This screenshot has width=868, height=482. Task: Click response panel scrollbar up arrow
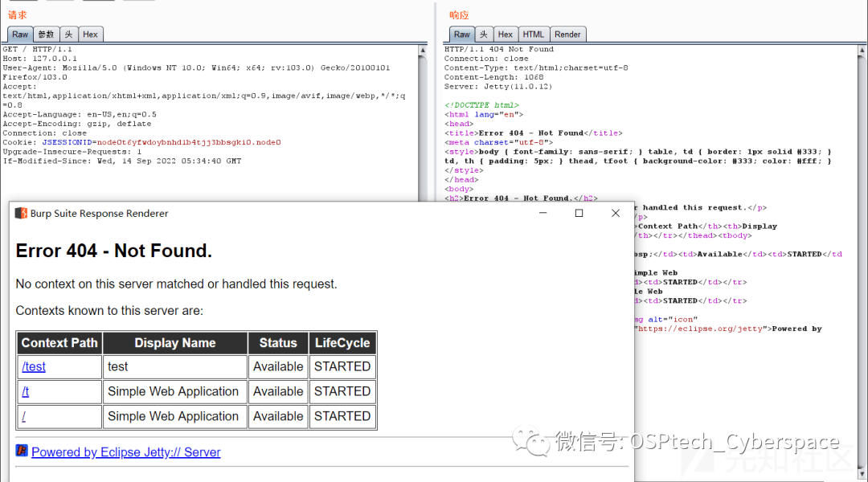(x=862, y=50)
